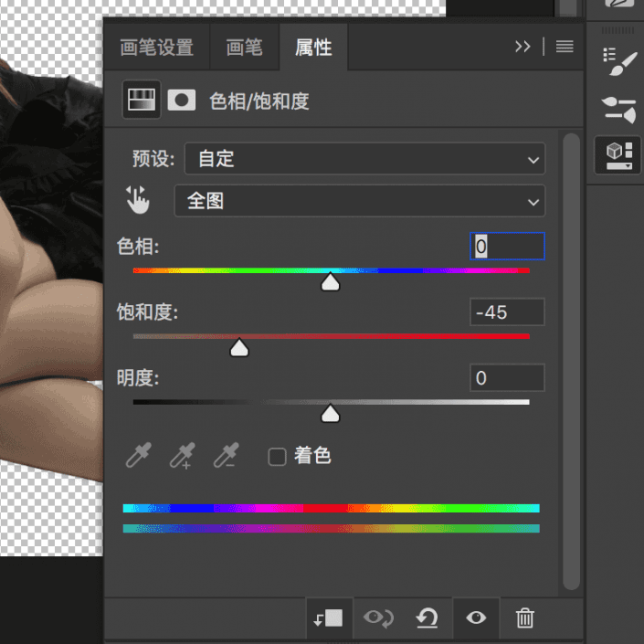Open the properties panel menu
This screenshot has height=644, width=644.
565,47
